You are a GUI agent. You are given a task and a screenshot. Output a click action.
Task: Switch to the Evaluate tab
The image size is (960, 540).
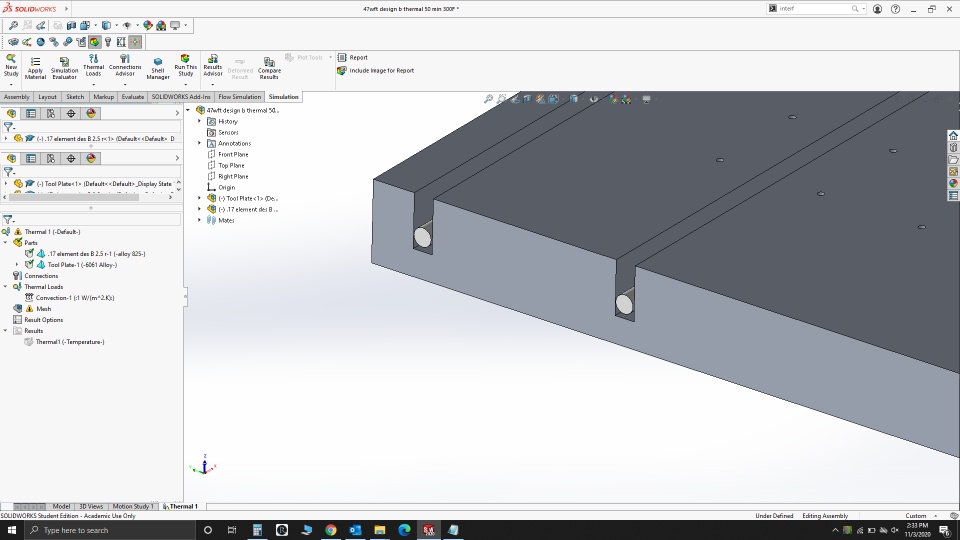[x=132, y=97]
